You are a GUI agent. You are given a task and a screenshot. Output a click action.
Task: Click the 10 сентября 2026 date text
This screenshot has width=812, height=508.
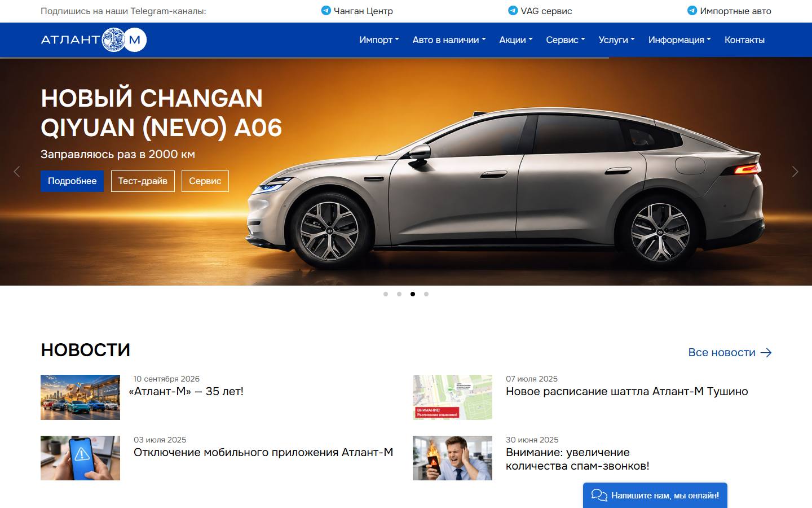click(x=166, y=379)
